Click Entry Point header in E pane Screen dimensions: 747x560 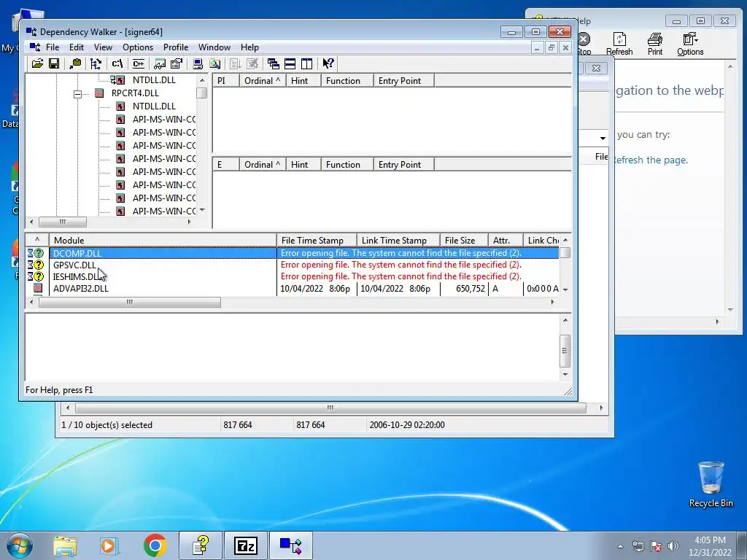[x=404, y=165]
